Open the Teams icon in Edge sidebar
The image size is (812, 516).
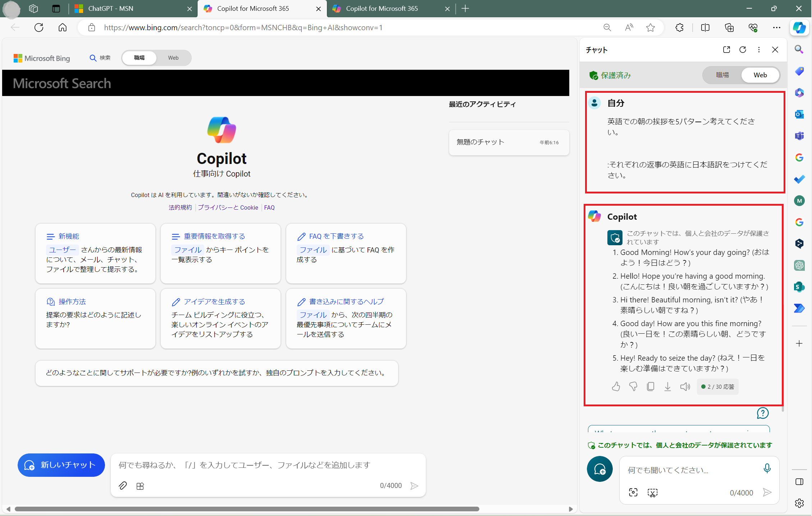pos(799,136)
